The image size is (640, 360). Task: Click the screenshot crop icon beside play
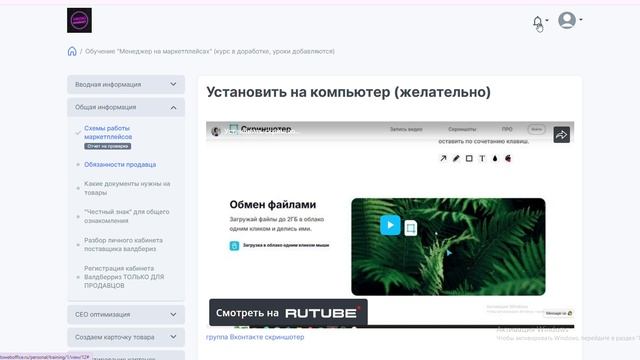[x=411, y=228]
